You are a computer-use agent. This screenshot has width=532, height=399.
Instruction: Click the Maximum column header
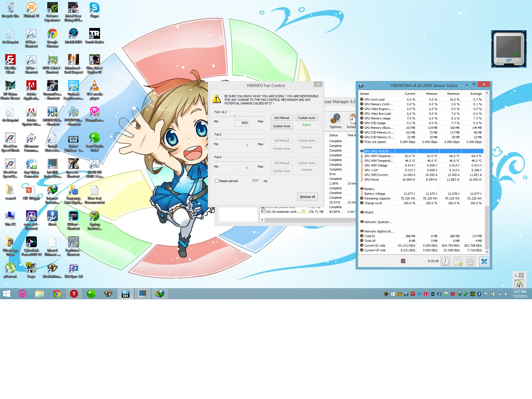[x=450, y=94]
